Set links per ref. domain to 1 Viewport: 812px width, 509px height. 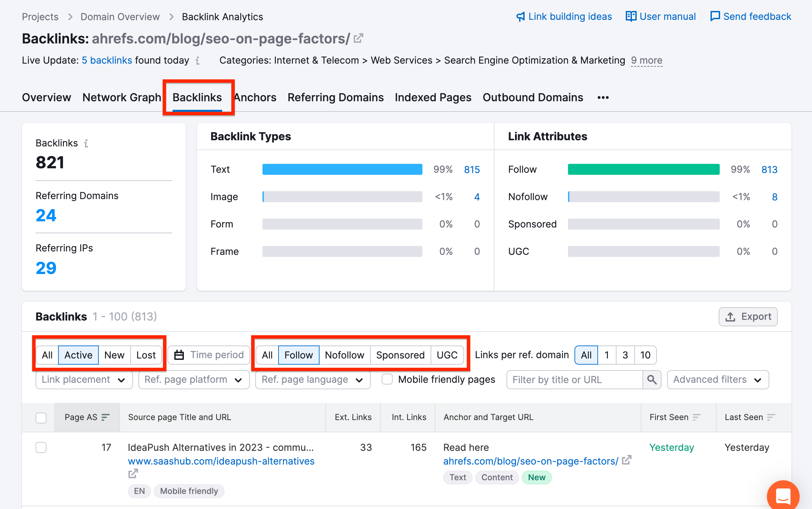coord(607,355)
